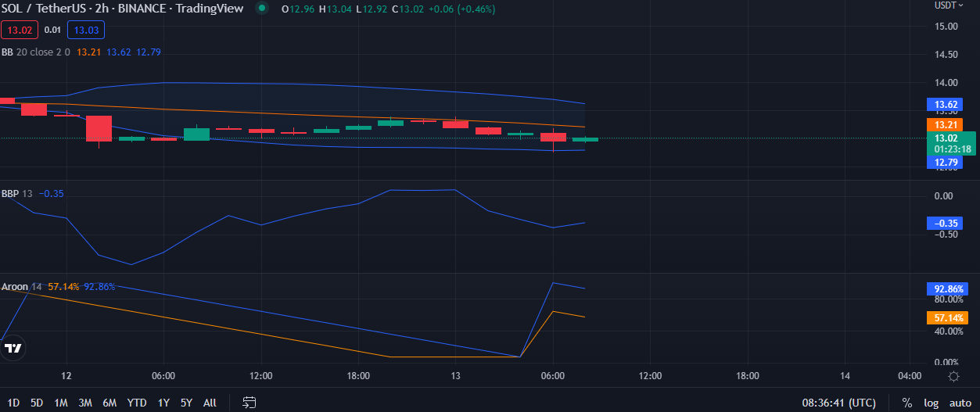Click the large red candle body

[99, 128]
